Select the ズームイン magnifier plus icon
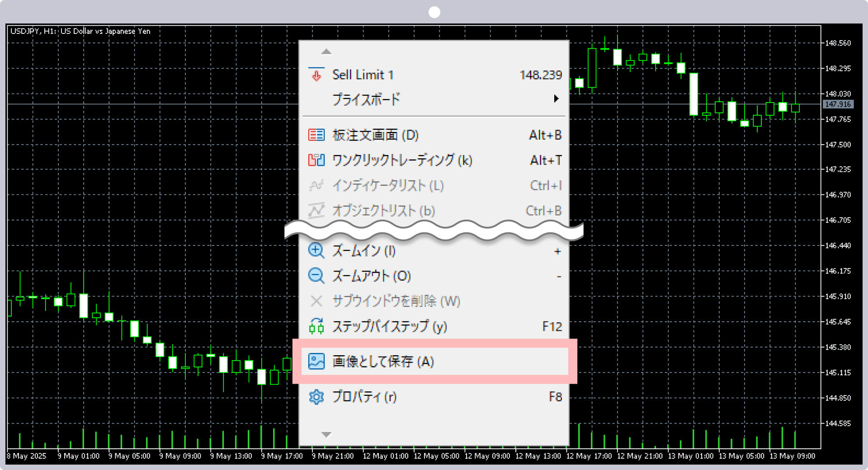The height and width of the screenshot is (470, 868). (317, 251)
